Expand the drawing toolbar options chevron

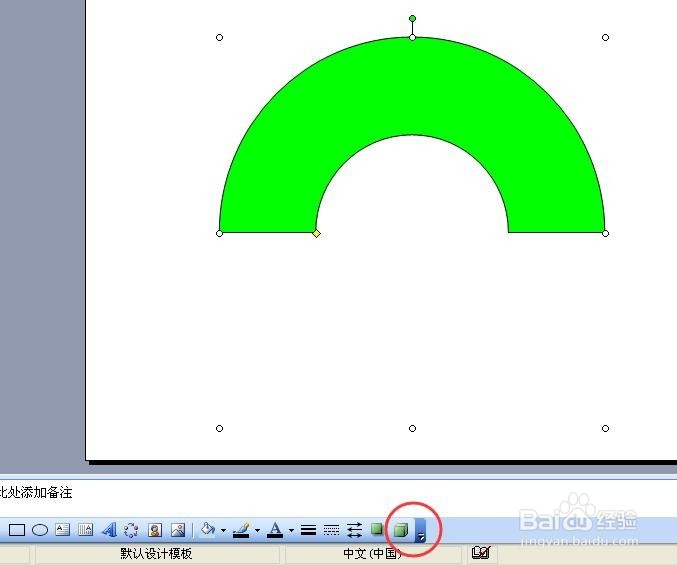(x=421, y=531)
